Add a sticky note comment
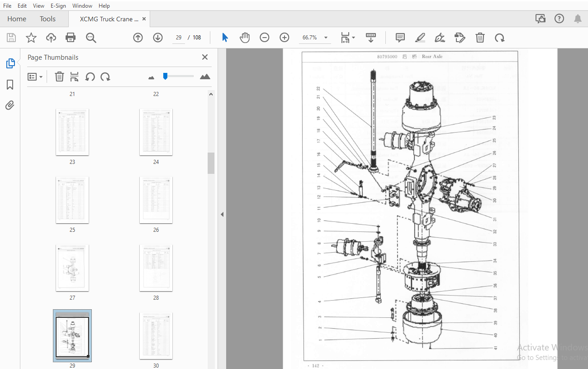Viewport: 588px width, 369px height. tap(400, 38)
